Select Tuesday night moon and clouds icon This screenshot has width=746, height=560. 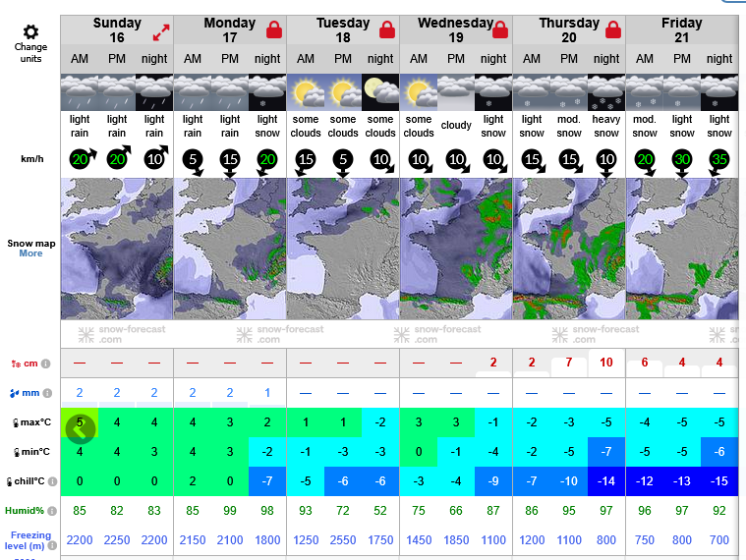click(x=380, y=92)
